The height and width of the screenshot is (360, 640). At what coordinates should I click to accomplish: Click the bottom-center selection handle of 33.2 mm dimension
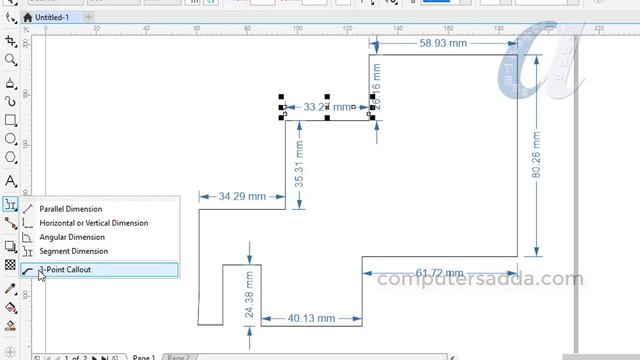327,118
